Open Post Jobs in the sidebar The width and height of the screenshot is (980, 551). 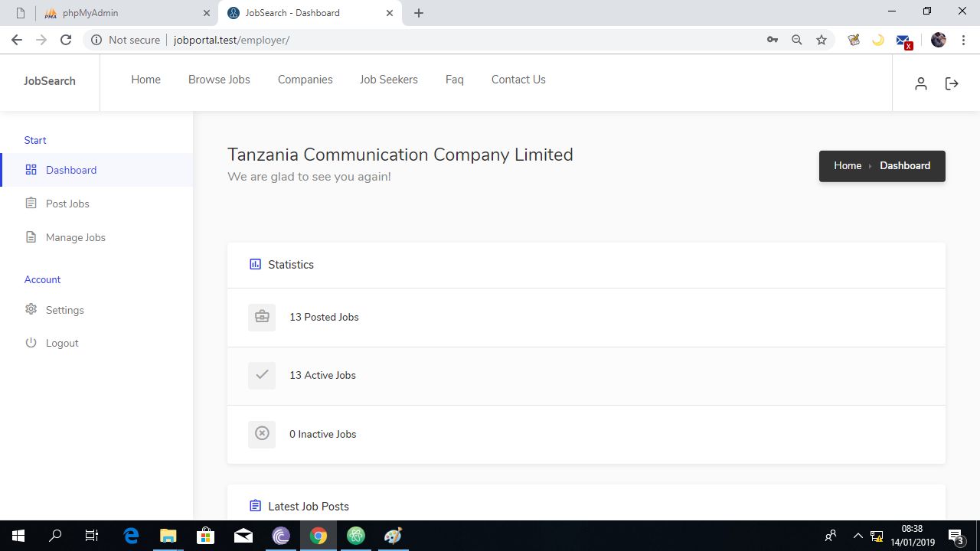(x=67, y=204)
